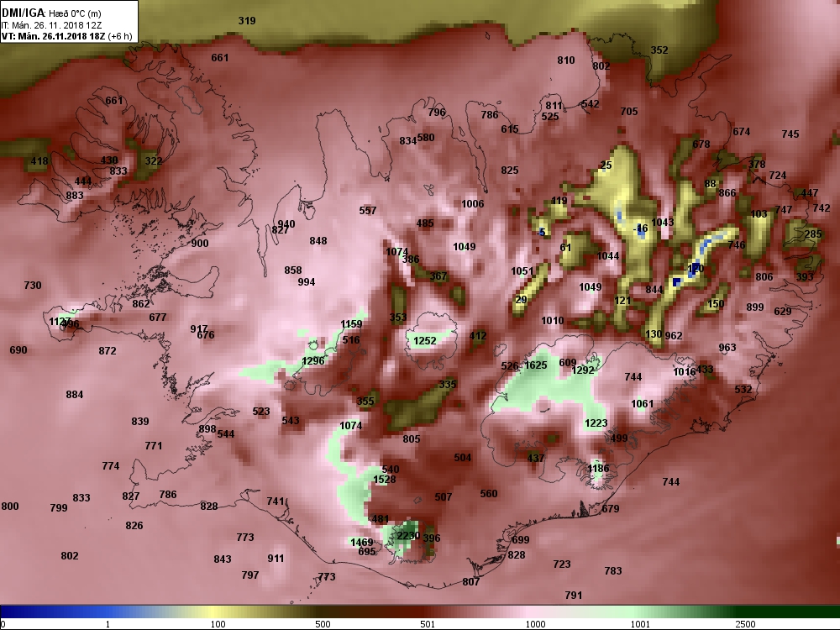The width and height of the screenshot is (840, 630).
Task: Click the 1051 map value
Action: point(522,271)
